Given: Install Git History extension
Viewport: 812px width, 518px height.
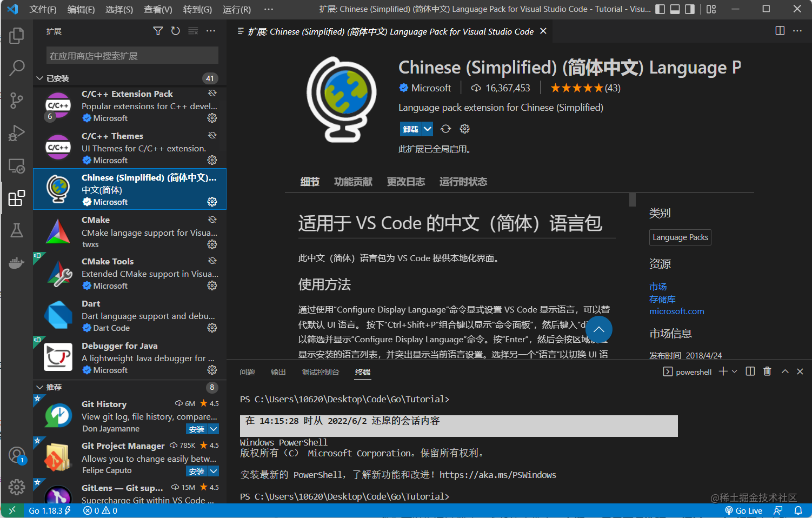Looking at the screenshot, I should (197, 429).
